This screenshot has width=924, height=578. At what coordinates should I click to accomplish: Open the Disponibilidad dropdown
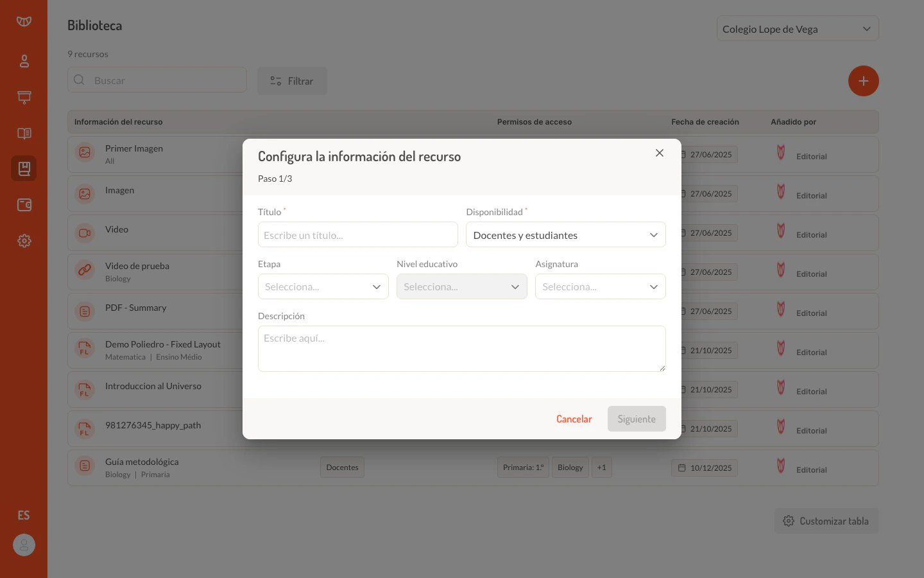click(x=565, y=234)
